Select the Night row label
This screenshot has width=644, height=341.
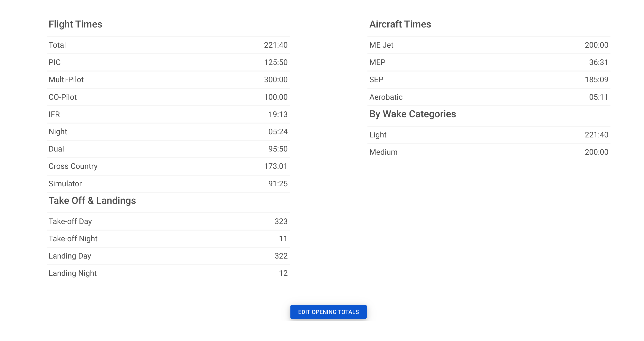click(58, 132)
